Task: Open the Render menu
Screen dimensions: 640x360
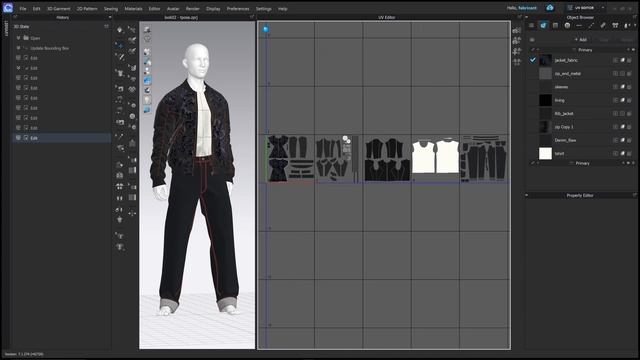Action: [193, 9]
